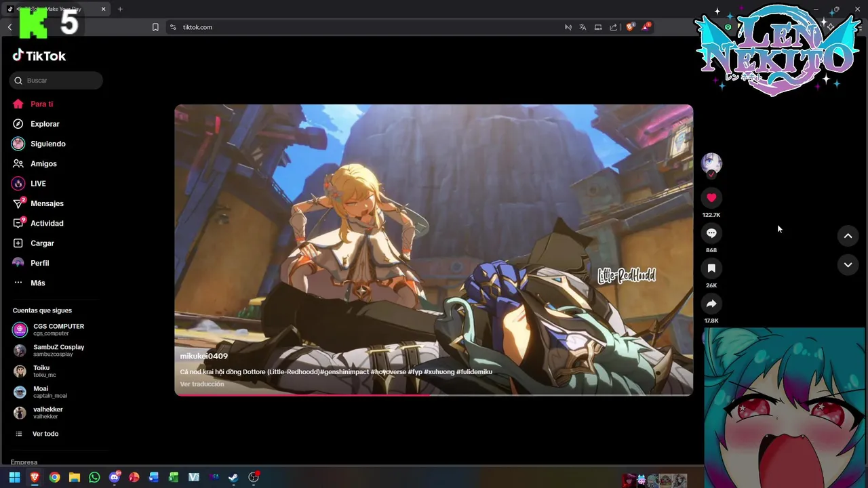The height and width of the screenshot is (488, 868).
Task: Open Explorar compass icon
Action: 18,124
